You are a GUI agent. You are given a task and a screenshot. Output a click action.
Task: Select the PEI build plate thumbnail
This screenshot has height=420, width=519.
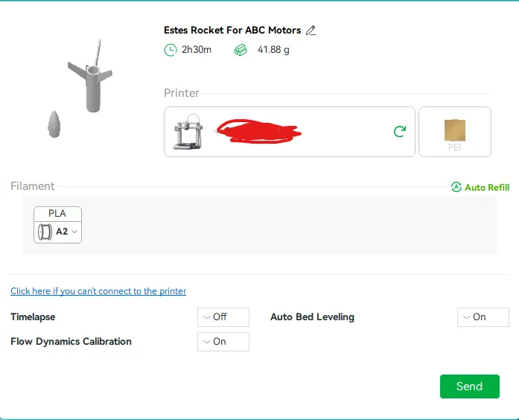455,132
